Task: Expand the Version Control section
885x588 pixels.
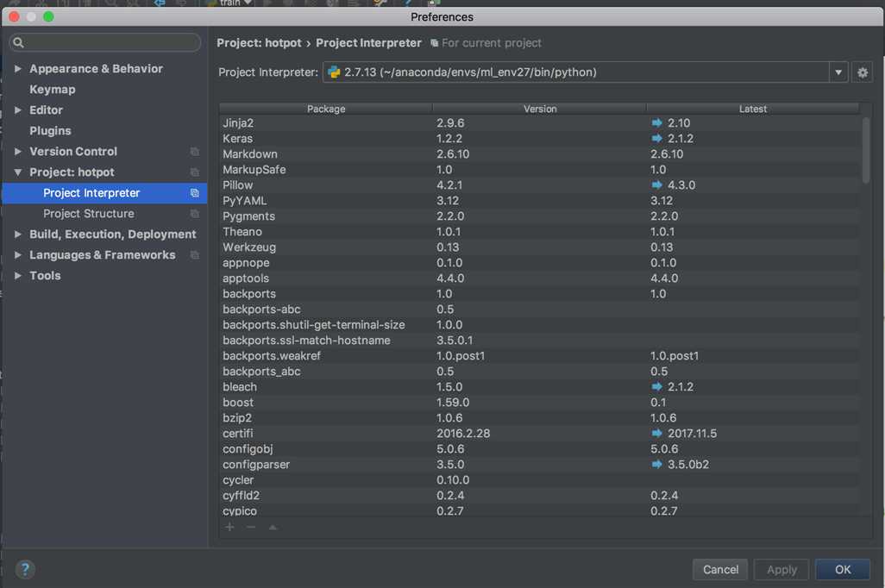Action: (x=17, y=151)
